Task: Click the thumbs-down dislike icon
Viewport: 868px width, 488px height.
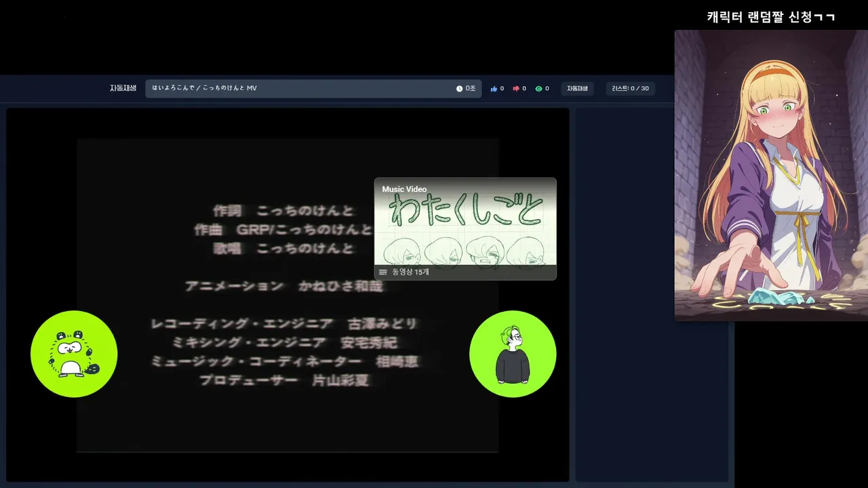Action: pos(516,89)
